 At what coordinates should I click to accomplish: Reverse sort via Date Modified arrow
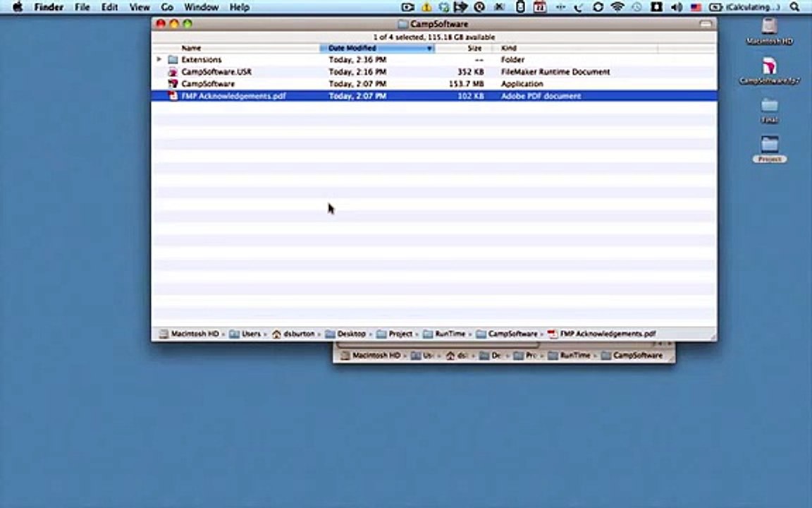tap(429, 48)
